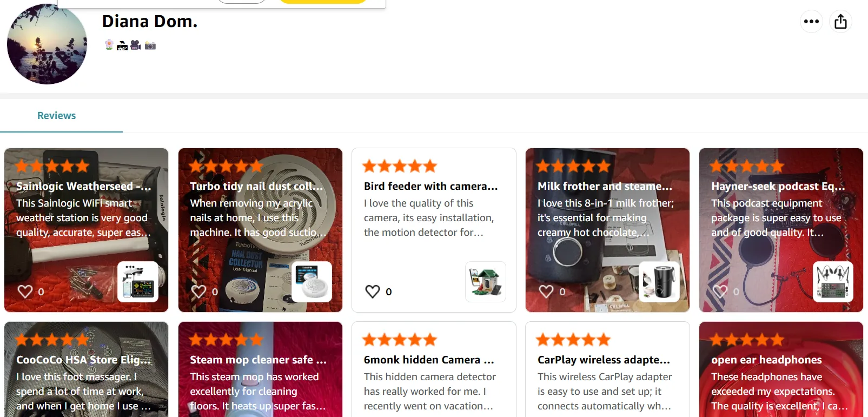This screenshot has width=868, height=417.
Task: Open the Bird feeder with camera review title
Action: point(430,187)
